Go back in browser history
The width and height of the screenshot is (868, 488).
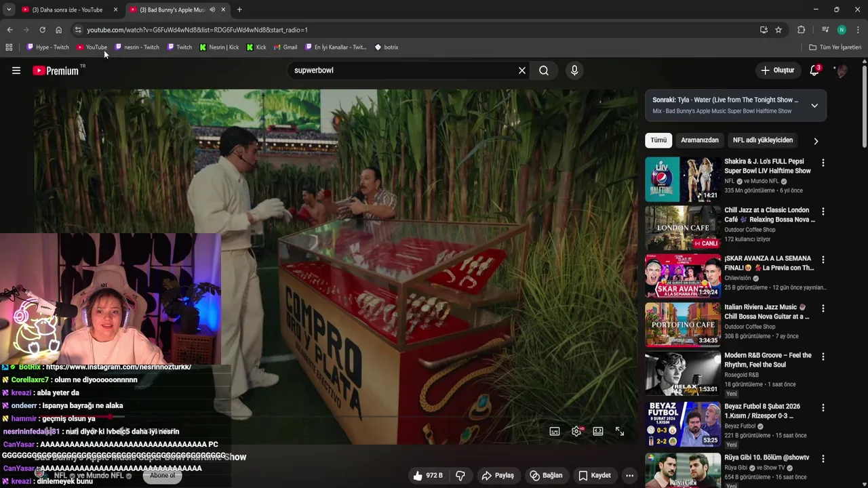click(x=9, y=30)
